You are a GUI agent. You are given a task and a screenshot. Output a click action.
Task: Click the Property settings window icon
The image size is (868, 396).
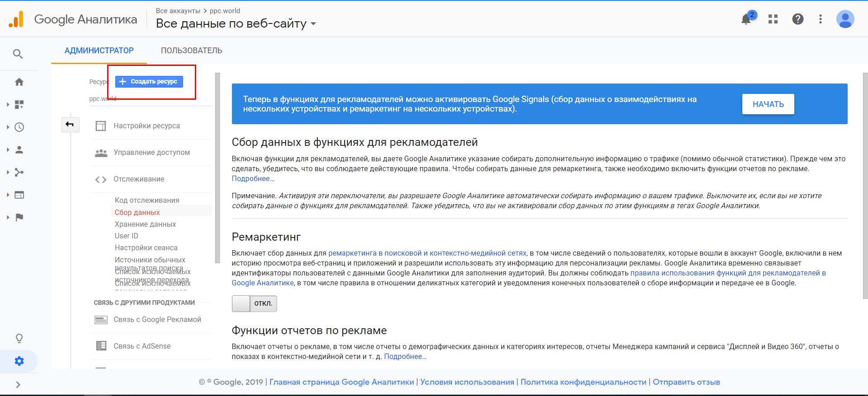pos(101,126)
